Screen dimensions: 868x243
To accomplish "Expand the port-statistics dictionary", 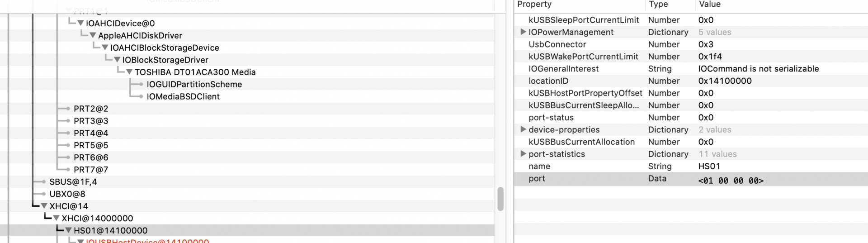I will tap(523, 154).
